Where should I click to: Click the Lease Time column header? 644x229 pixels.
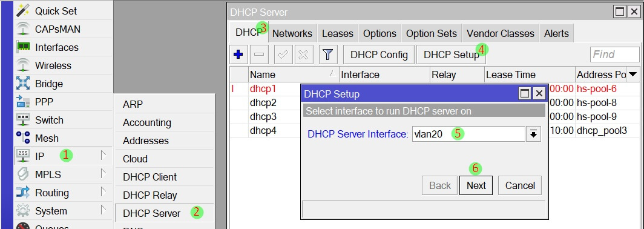tap(530, 75)
